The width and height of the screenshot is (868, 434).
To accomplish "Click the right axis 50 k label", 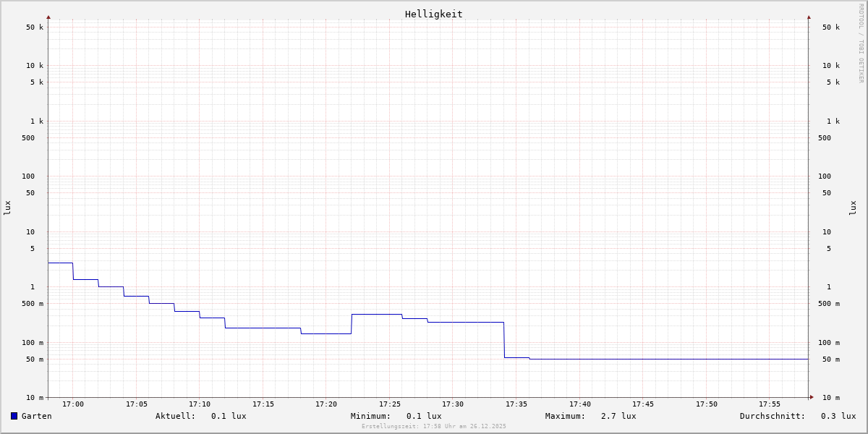I will point(831,27).
